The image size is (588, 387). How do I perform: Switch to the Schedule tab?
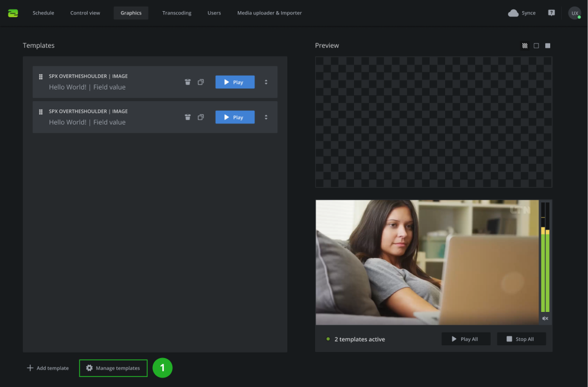point(43,12)
